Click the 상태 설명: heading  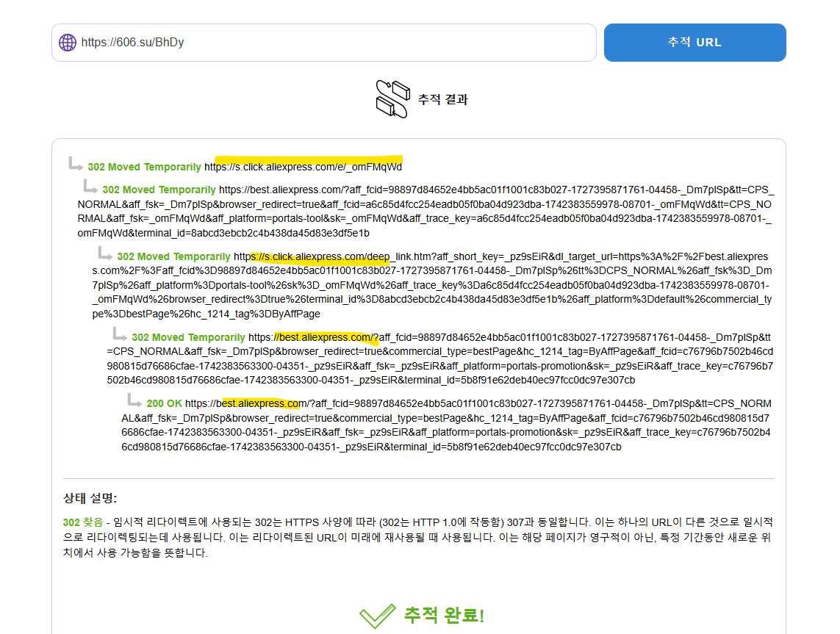[90, 498]
